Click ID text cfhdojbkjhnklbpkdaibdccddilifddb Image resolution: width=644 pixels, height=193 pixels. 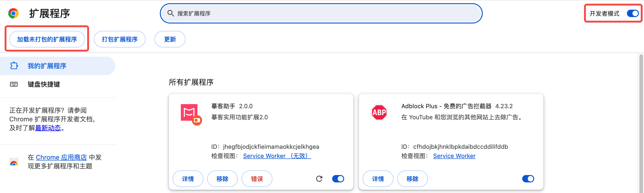[460, 146]
